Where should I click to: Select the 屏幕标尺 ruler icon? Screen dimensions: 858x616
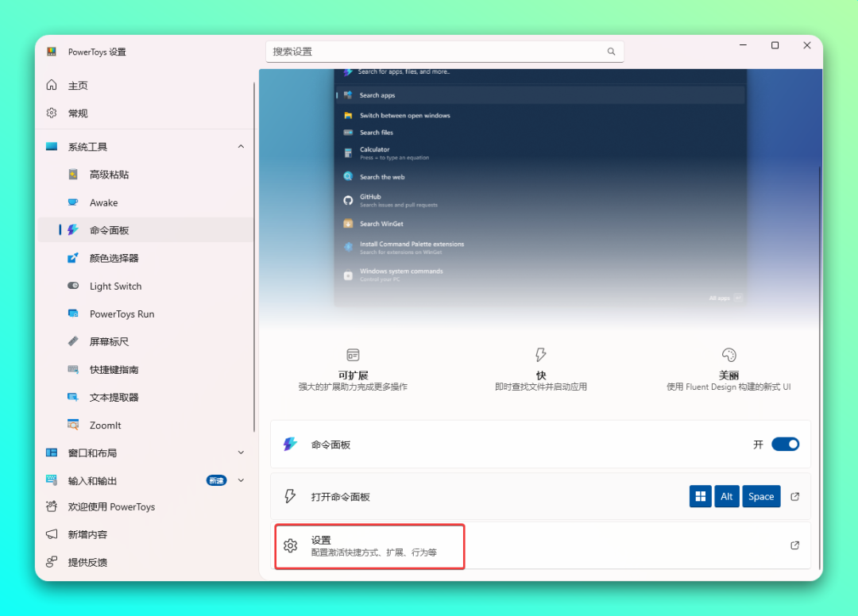pyautogui.click(x=73, y=341)
